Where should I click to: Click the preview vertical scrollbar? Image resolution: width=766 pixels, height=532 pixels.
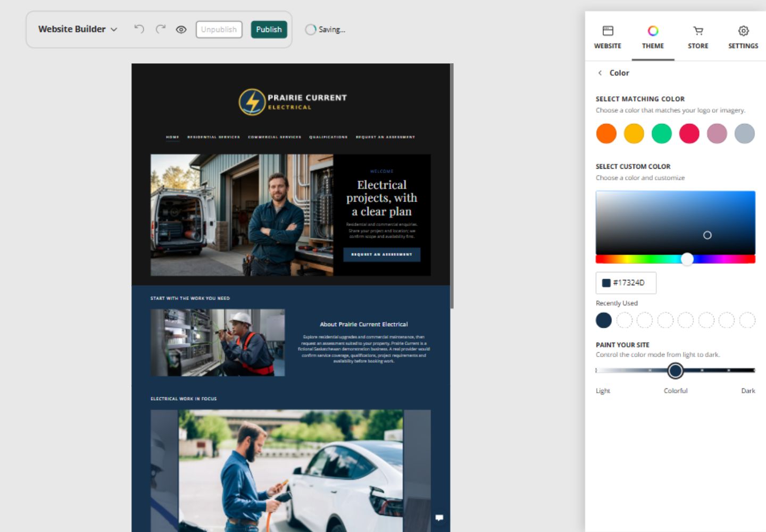tap(452, 186)
